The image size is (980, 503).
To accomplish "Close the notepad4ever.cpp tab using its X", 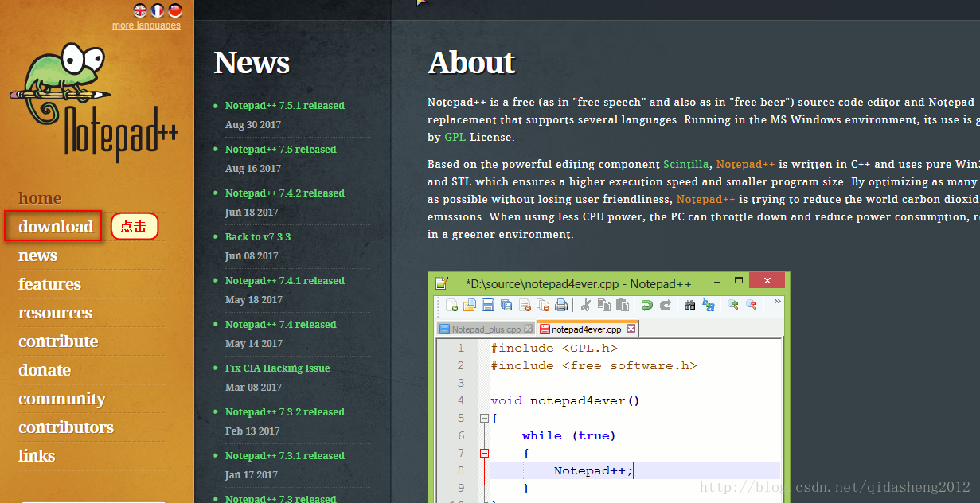I will click(631, 329).
